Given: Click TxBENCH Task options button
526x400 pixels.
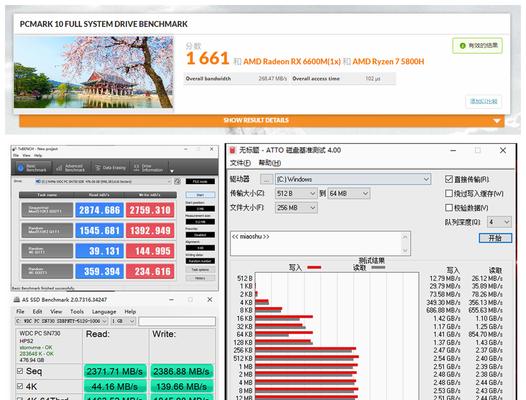Looking at the screenshot, I should point(200,270).
